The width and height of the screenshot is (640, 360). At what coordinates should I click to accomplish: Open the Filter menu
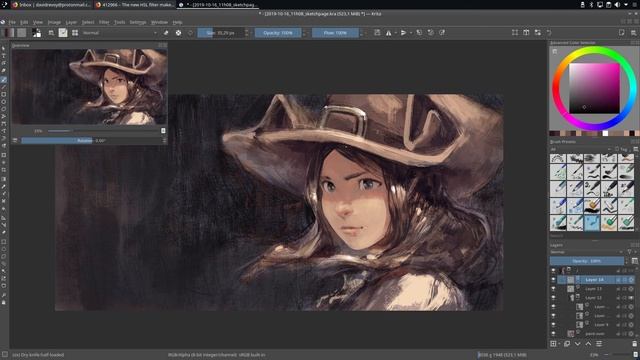click(x=104, y=22)
